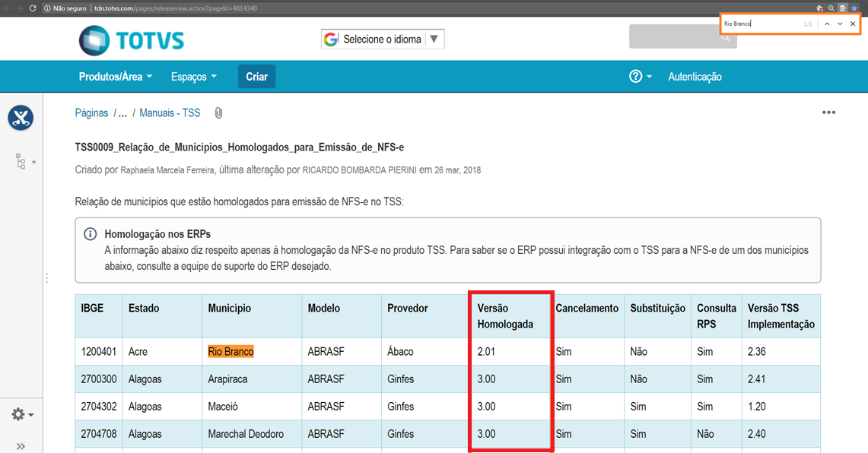Click the IBGE code 1200401 cell
Viewport: 868px width, 453px height.
point(99,351)
